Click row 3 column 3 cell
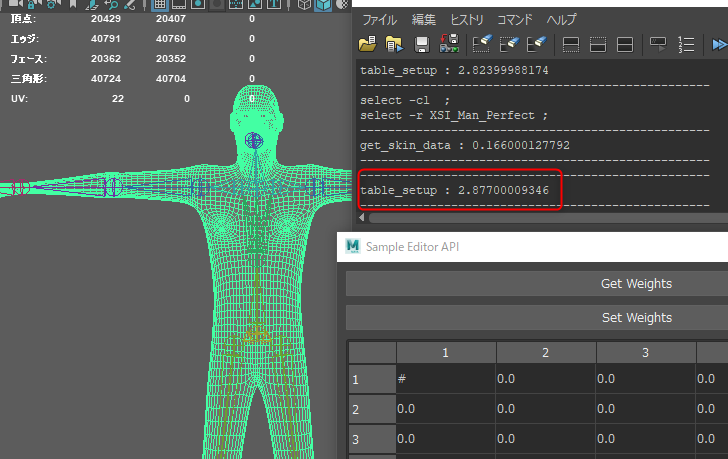 pos(645,439)
